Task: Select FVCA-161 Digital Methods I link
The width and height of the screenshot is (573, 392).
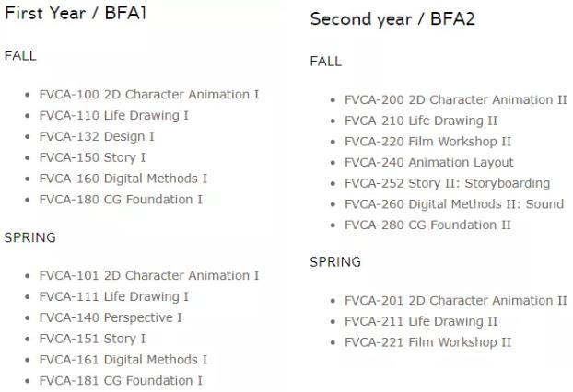Action: point(123,360)
